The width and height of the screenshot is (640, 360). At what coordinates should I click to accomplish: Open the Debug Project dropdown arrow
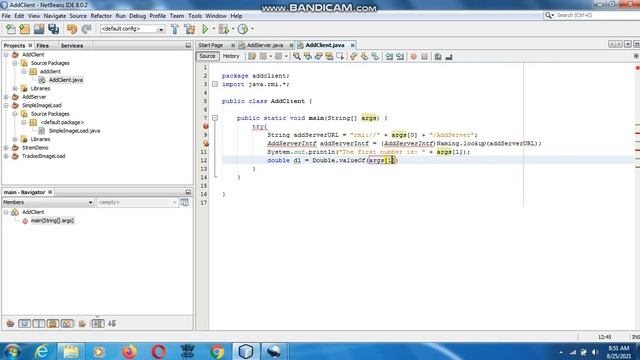pos(232,29)
